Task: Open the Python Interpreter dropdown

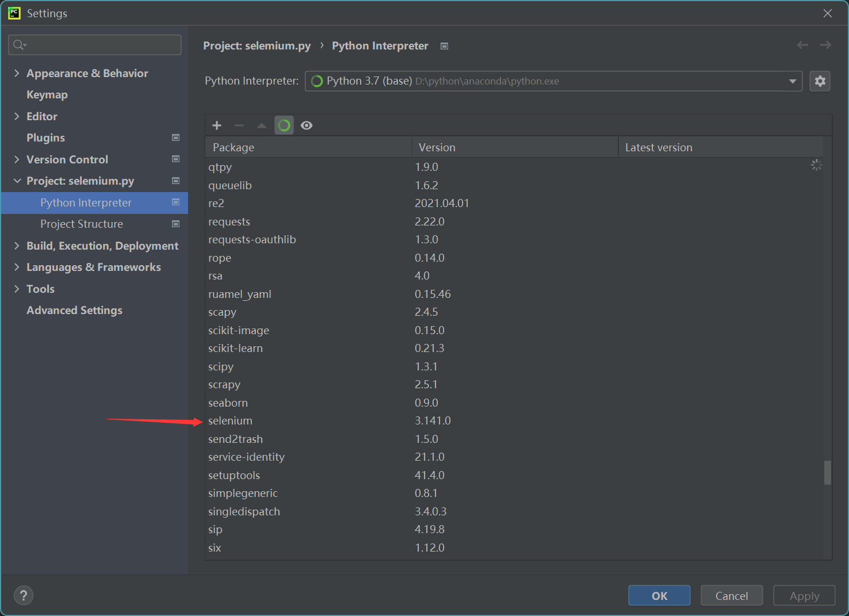Action: 553,81
